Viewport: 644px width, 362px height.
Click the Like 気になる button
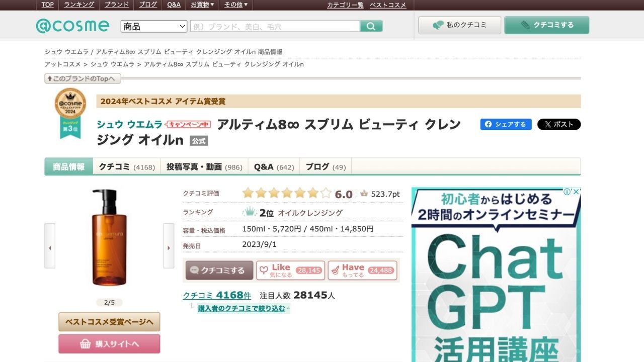click(290, 270)
